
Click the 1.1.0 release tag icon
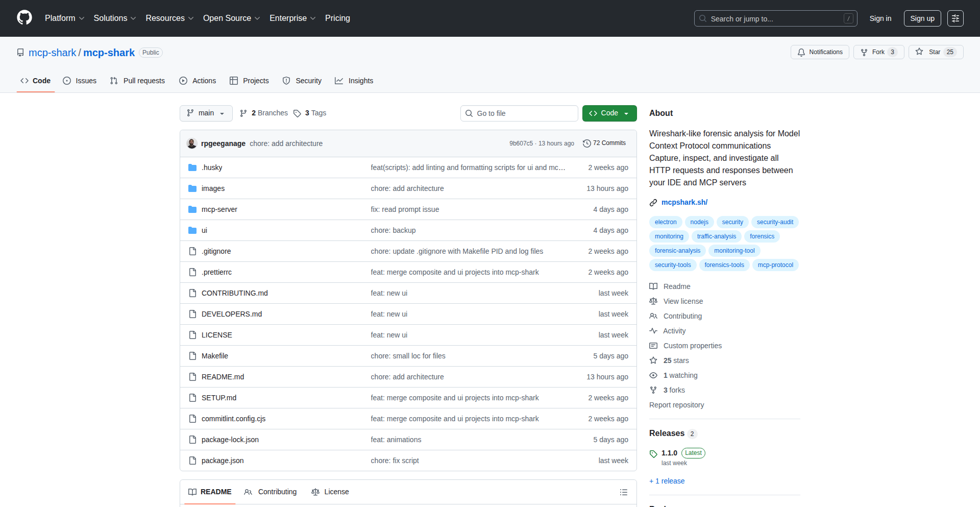click(x=653, y=453)
